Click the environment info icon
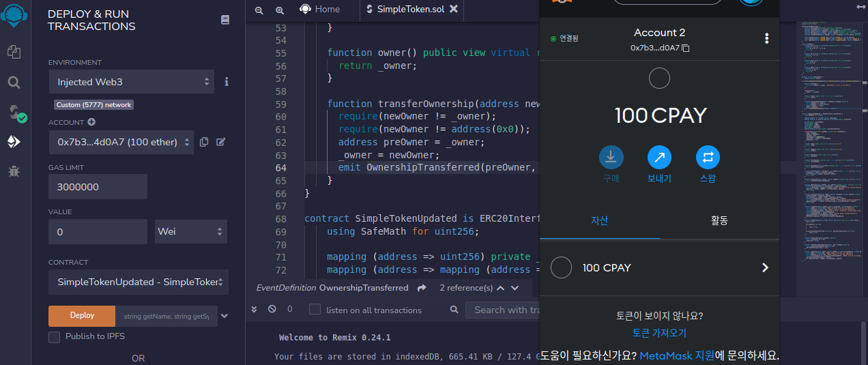Viewport: 868px width, 365px height. (227, 81)
